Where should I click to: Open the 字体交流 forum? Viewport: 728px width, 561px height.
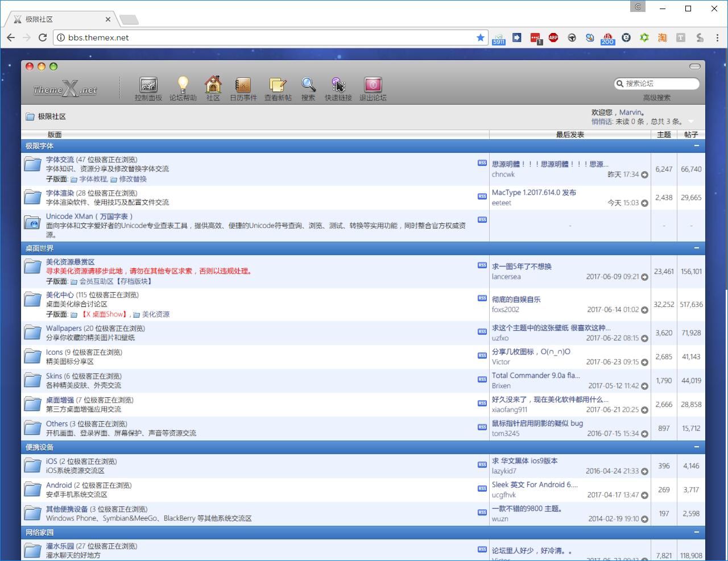pos(60,160)
